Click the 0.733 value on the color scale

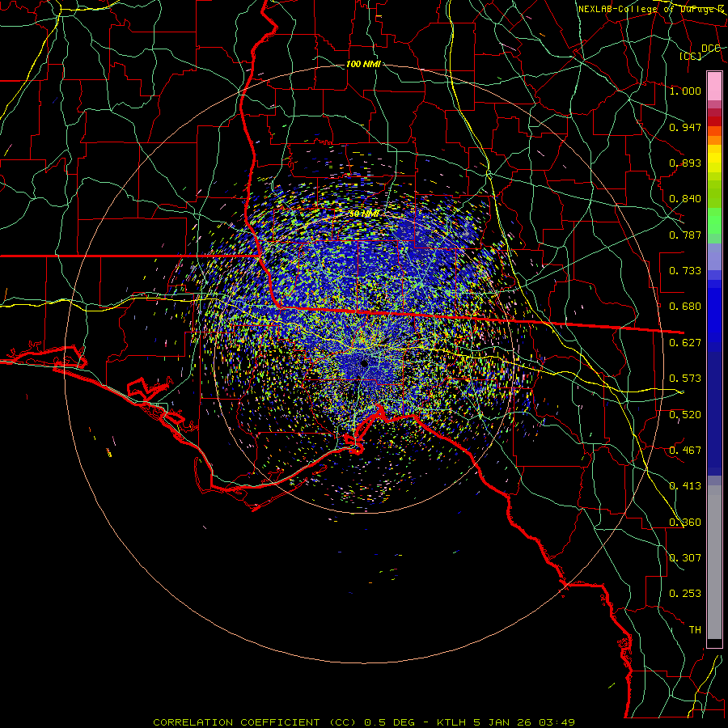coord(685,271)
